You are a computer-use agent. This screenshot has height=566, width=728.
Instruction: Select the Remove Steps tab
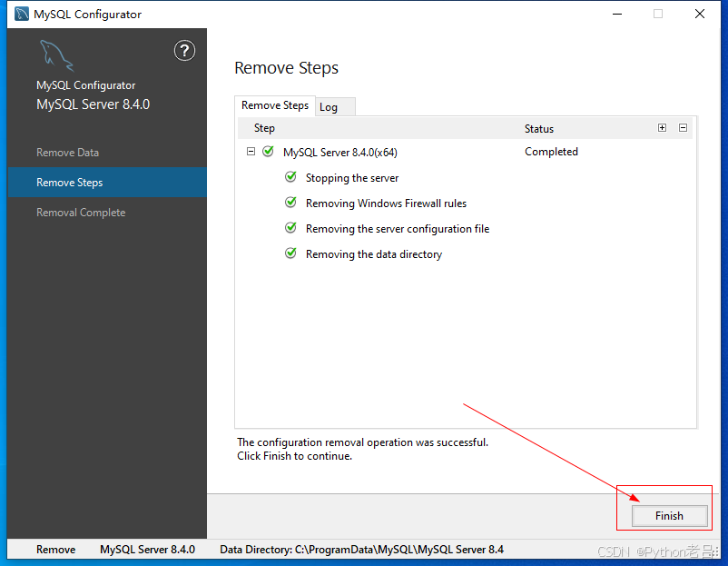(x=275, y=105)
